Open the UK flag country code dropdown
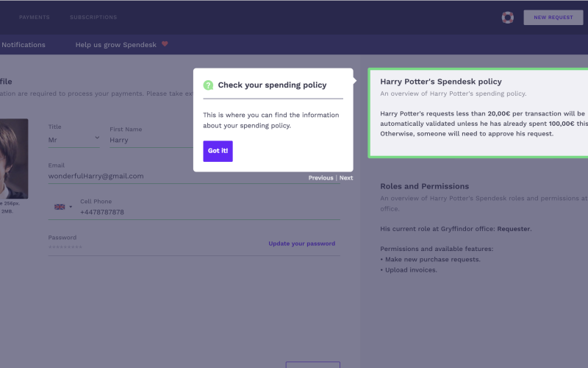 pyautogui.click(x=63, y=207)
